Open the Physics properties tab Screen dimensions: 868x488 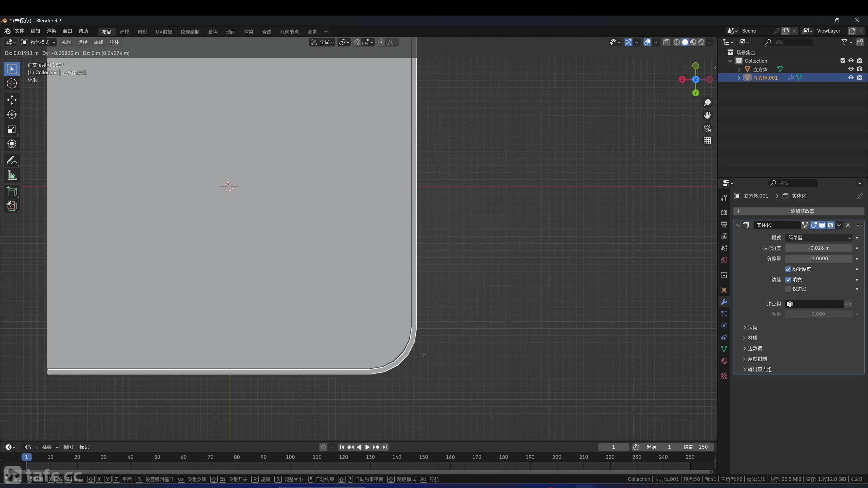pos(724,326)
